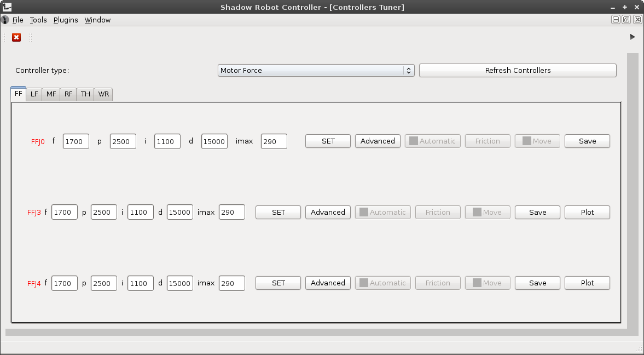Close the Controllers Tuner via red X toolbar icon
This screenshot has width=644, height=355.
tap(16, 37)
